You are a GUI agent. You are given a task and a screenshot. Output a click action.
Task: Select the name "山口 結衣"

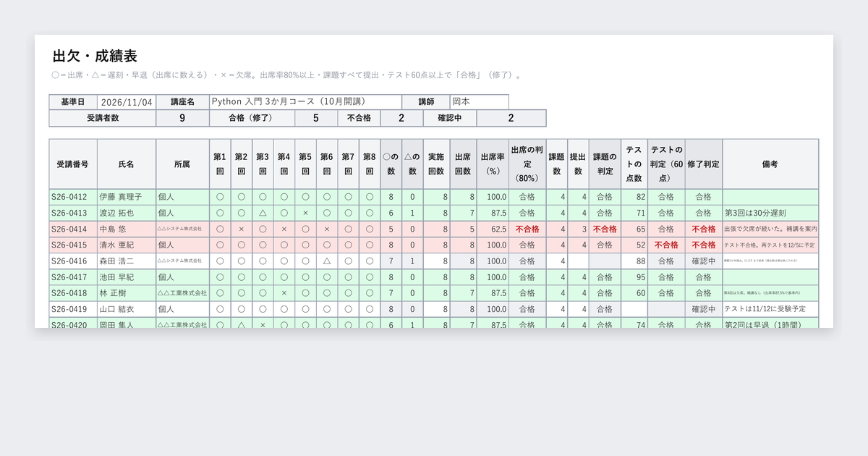117,308
